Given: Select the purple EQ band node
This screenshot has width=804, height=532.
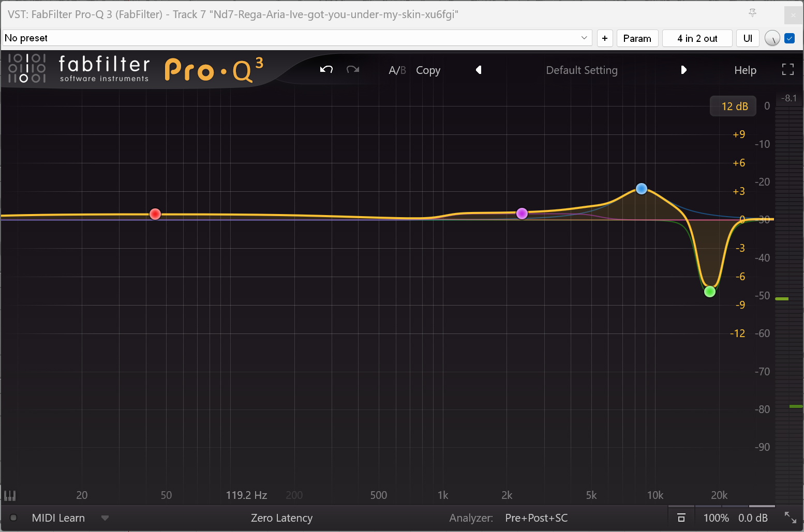Looking at the screenshot, I should pyautogui.click(x=522, y=213).
